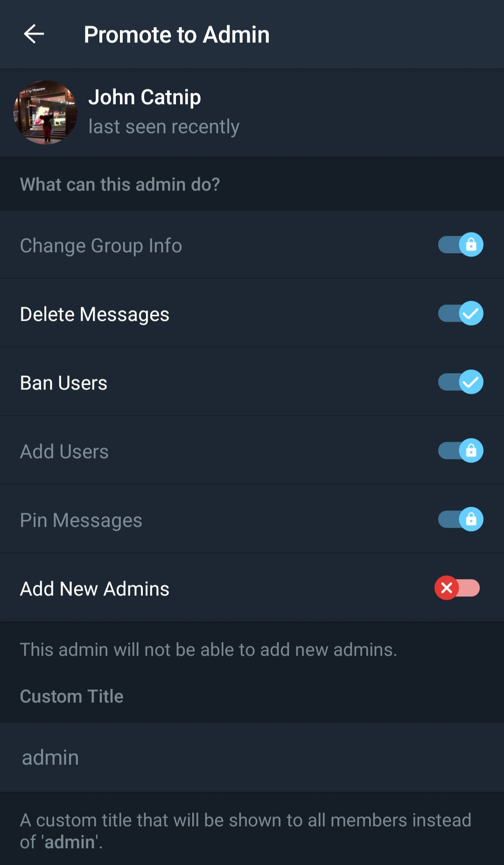Tap the Pin Messages permission label
Screen dimensions: 504x865
pyautogui.click(x=81, y=520)
